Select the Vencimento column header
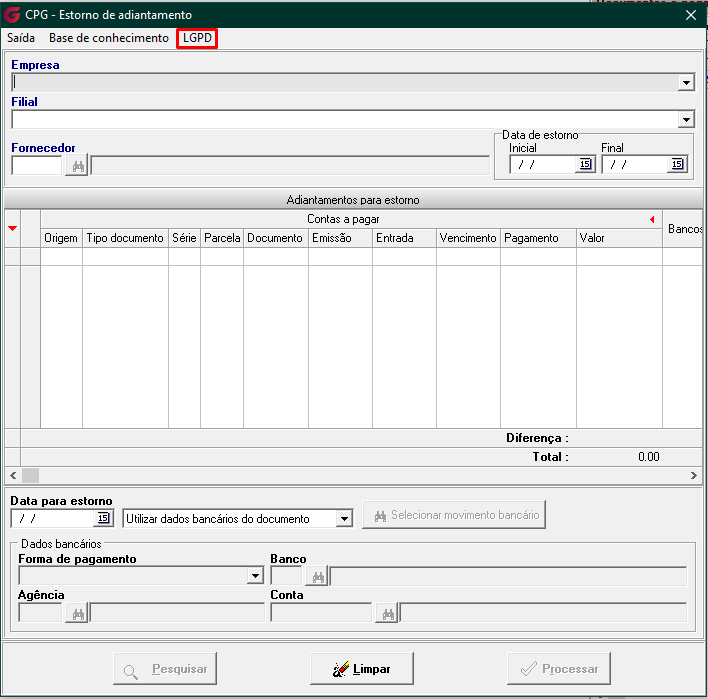 coord(468,238)
